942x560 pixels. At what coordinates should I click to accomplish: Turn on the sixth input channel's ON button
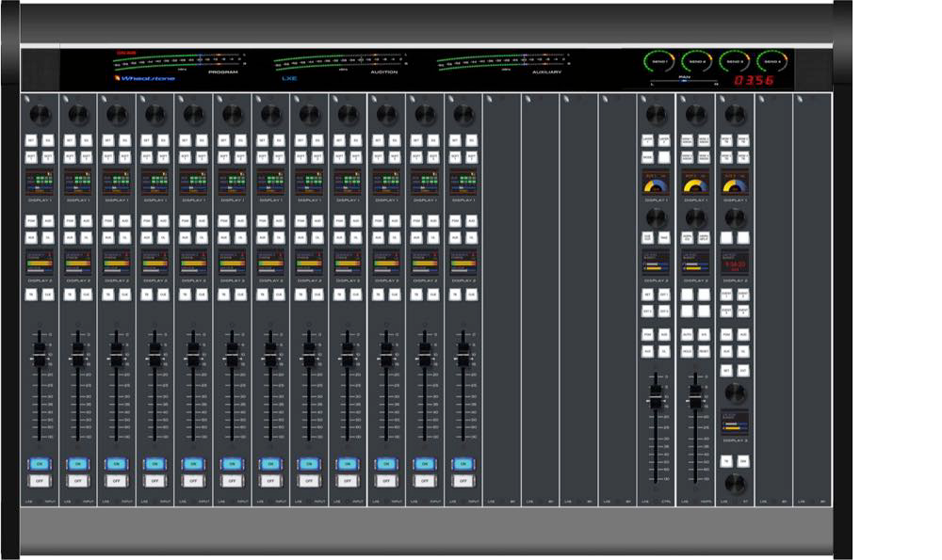pyautogui.click(x=231, y=463)
